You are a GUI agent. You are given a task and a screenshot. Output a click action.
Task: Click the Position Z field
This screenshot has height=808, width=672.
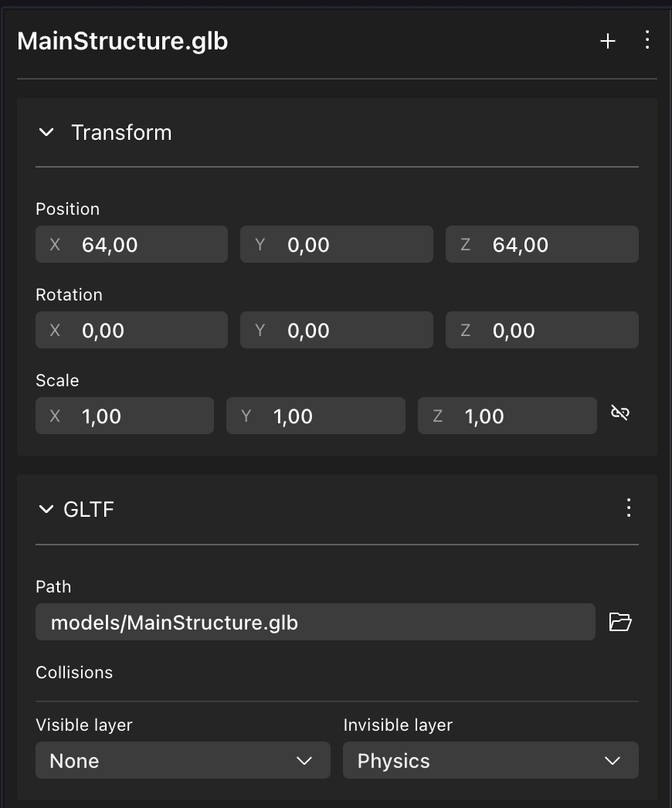coord(541,244)
